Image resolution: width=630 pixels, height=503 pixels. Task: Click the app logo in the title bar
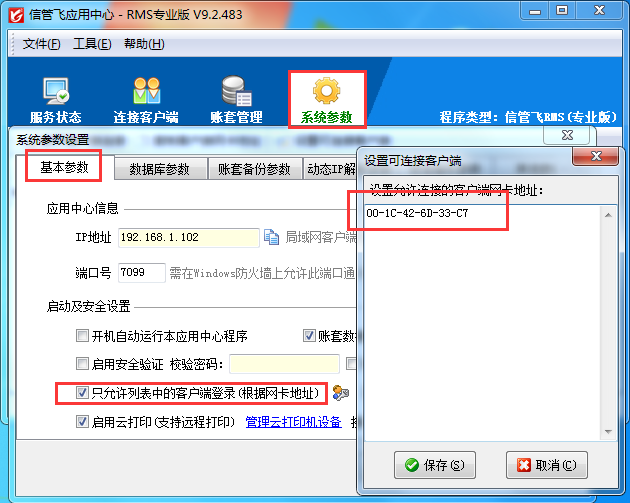click(16, 15)
